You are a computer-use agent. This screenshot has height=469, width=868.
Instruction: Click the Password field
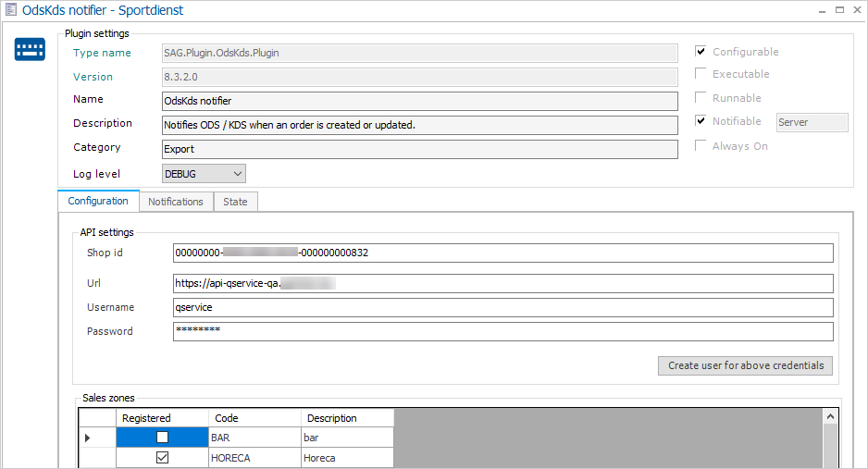pos(502,331)
